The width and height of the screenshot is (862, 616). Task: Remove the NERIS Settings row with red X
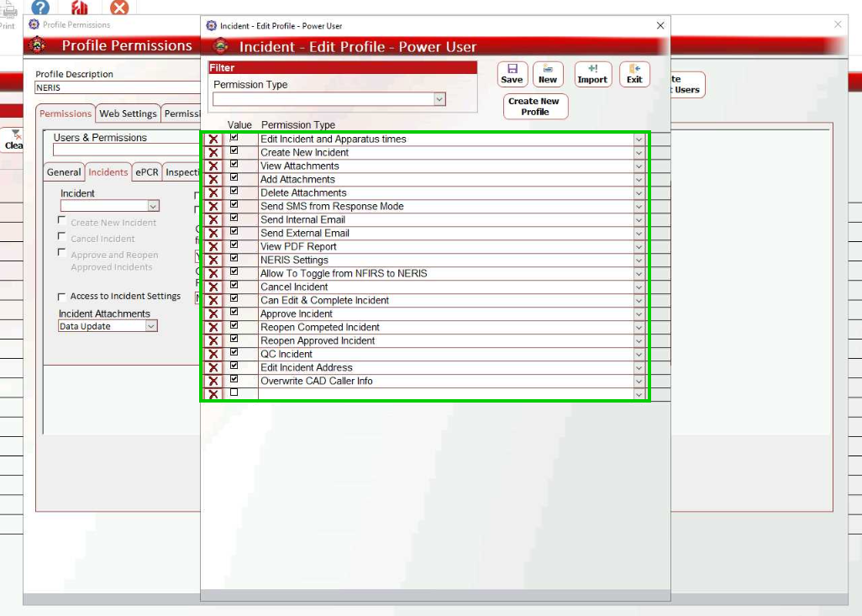coord(213,261)
